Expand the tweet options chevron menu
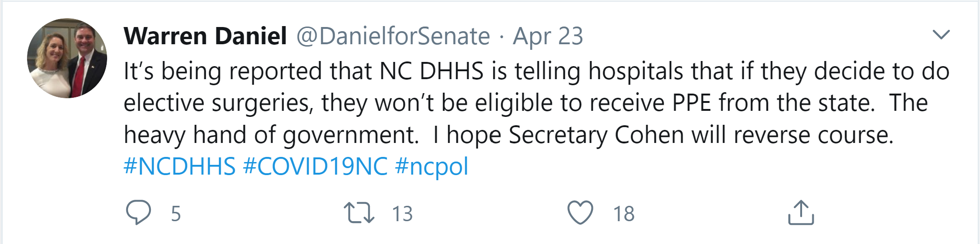980x244 pixels. pos(941,34)
